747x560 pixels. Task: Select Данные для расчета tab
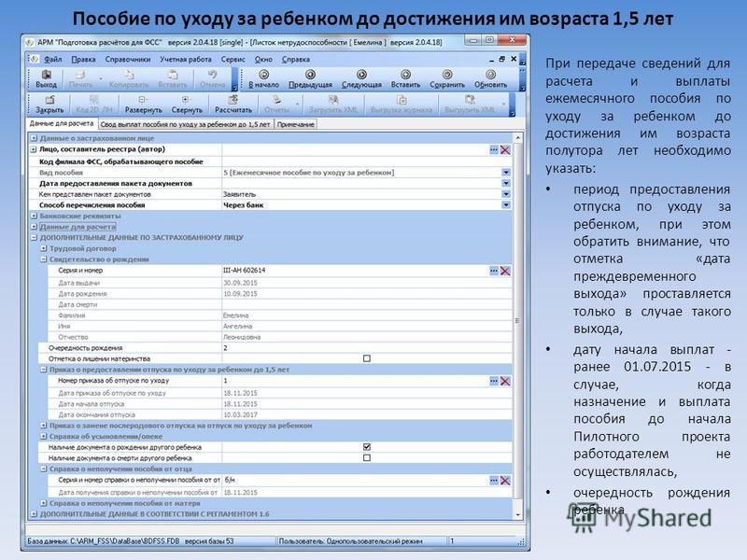click(x=62, y=123)
